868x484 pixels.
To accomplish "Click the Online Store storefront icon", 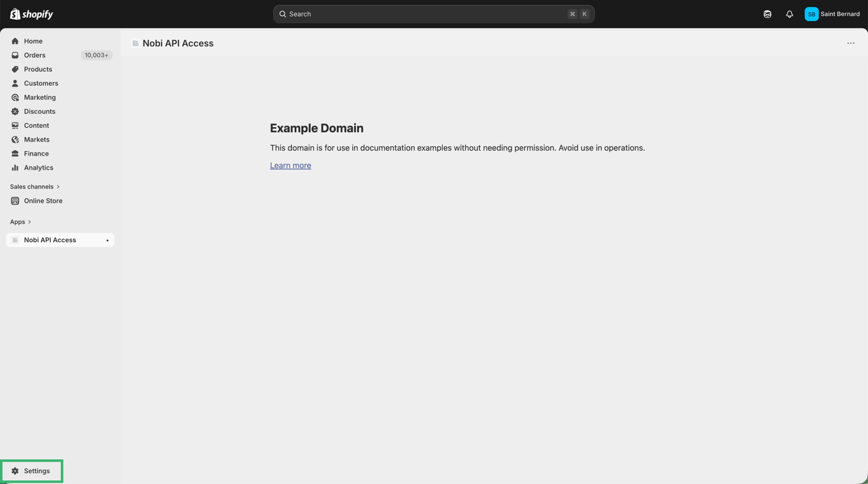I will click(15, 201).
